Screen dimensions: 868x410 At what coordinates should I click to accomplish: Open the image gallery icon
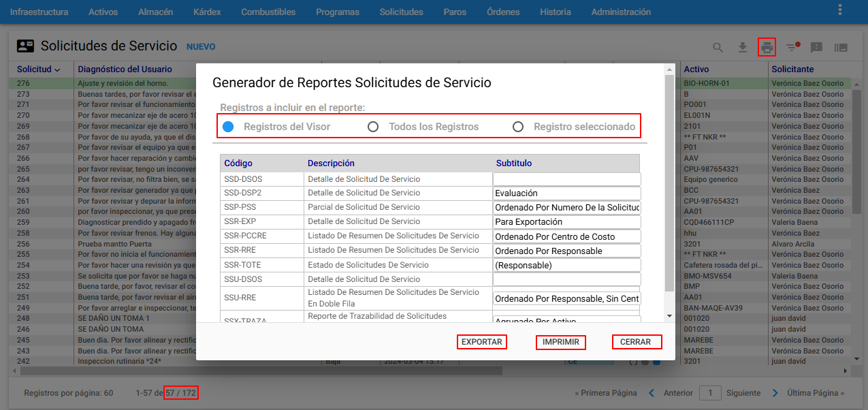pos(841,48)
